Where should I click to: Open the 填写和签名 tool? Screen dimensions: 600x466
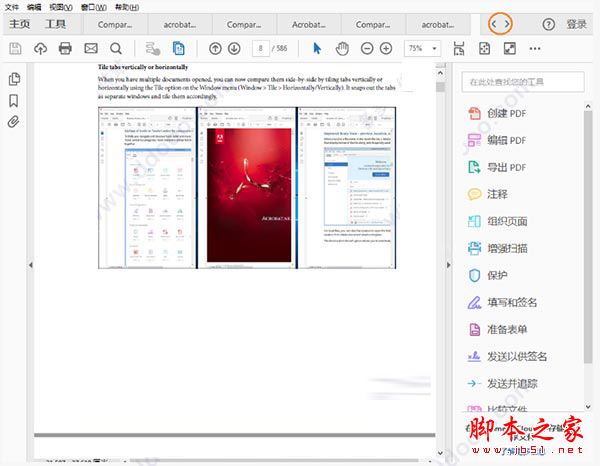[x=503, y=302]
